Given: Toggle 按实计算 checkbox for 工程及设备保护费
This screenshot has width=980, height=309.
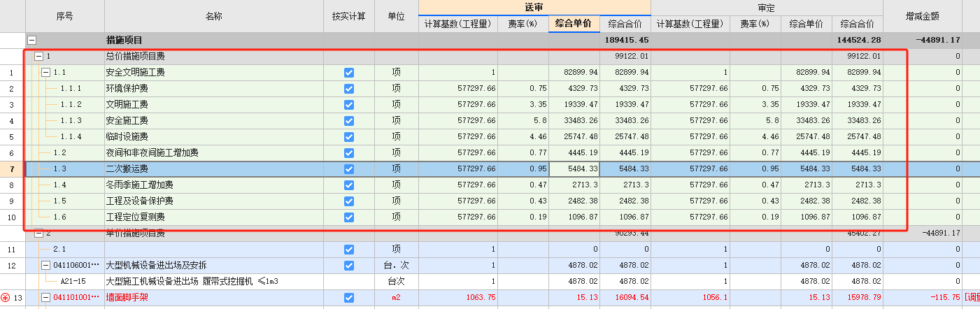Looking at the screenshot, I should click(x=349, y=201).
